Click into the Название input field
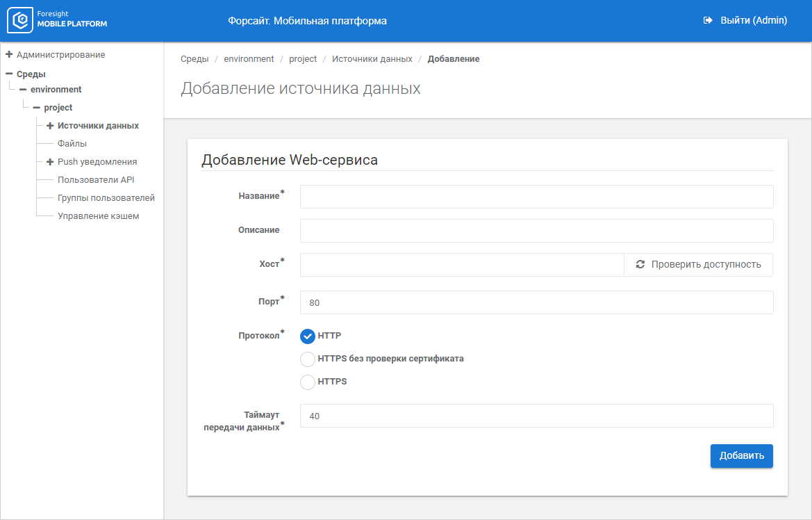 point(536,197)
